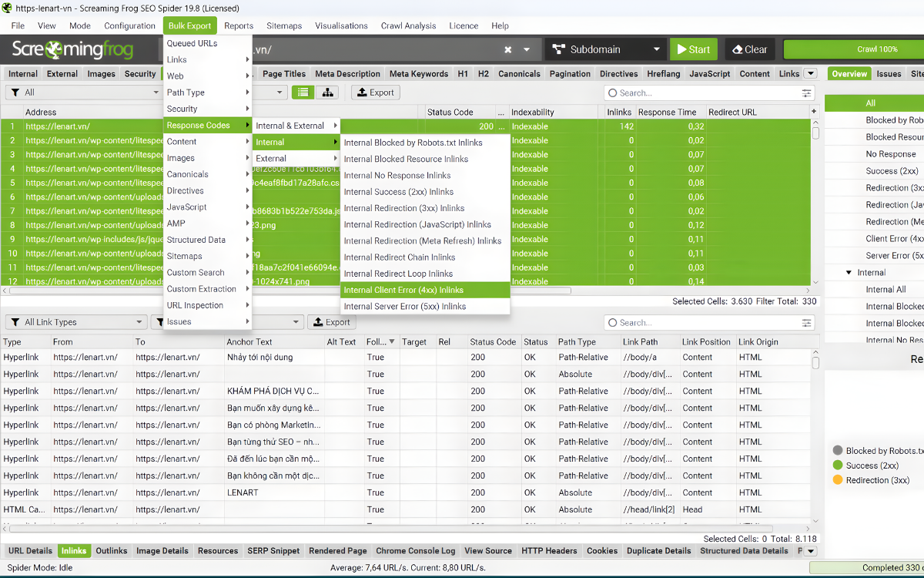This screenshot has width=924, height=578.
Task: Collapse the Internal tree in Overview panel
Action: click(x=849, y=273)
